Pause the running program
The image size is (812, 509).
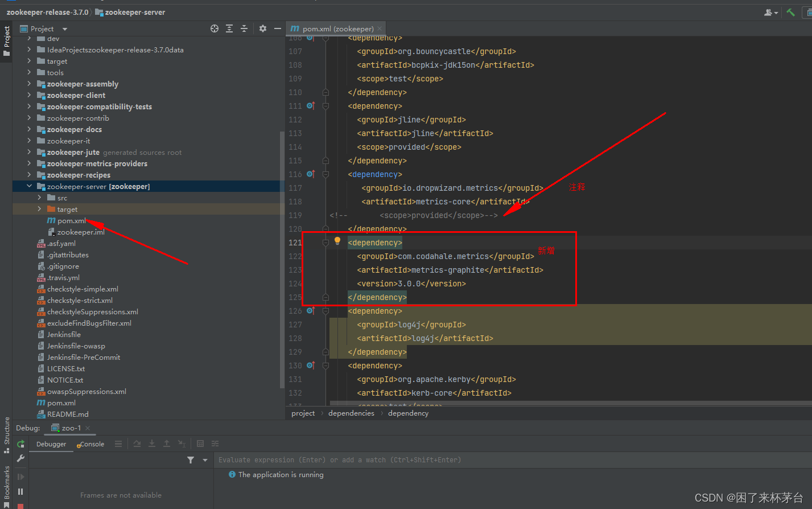click(x=20, y=491)
